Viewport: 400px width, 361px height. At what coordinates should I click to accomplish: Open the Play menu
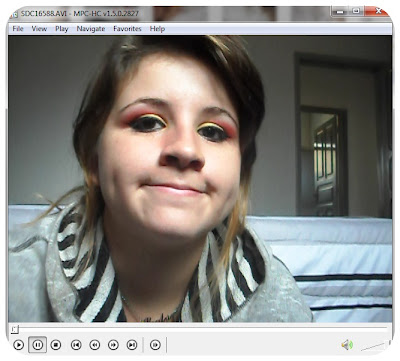click(62, 29)
